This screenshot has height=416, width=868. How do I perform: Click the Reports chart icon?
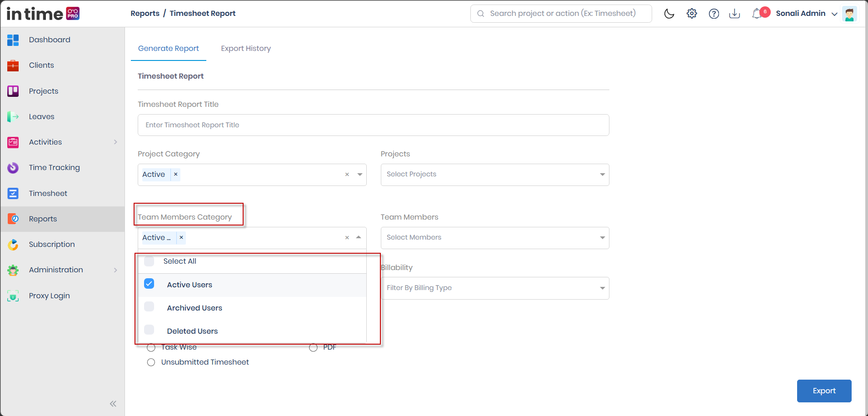[13, 219]
